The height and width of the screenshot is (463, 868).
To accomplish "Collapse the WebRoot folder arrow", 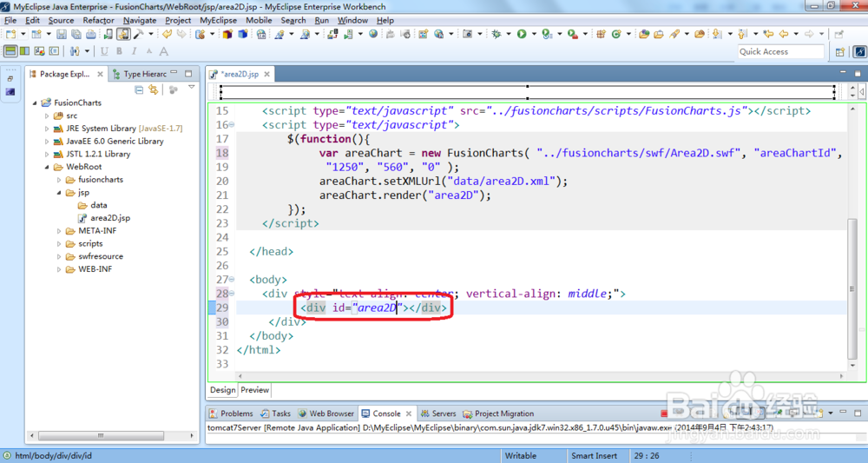I will 47,167.
